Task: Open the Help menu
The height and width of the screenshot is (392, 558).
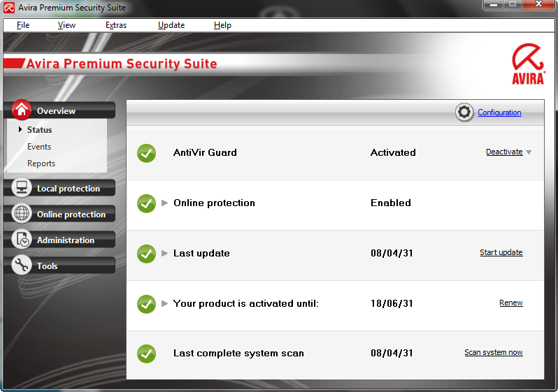Action: point(222,25)
